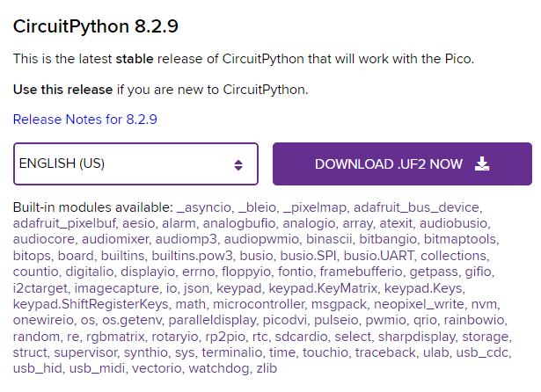Click the download arrow icon
The image size is (541, 392).
click(x=482, y=163)
